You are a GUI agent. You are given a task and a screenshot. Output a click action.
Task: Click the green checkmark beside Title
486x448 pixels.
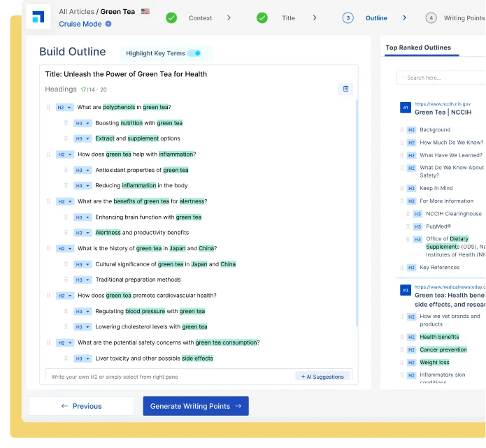click(262, 18)
